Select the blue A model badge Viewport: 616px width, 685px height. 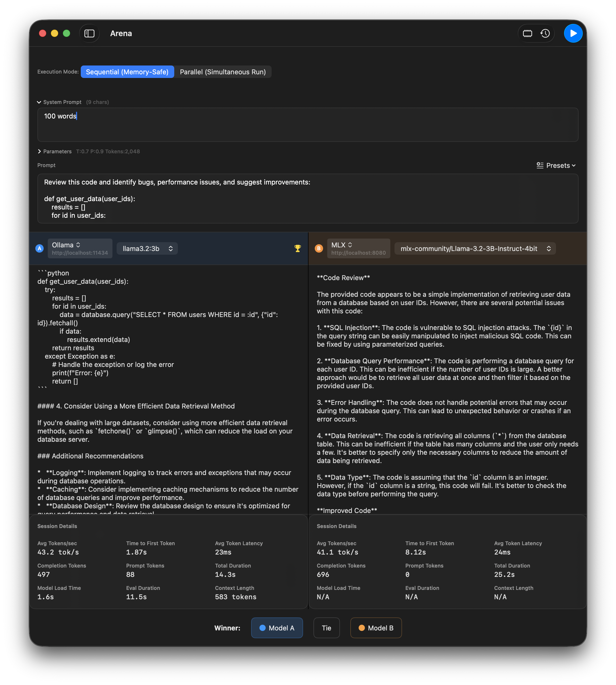pos(39,248)
